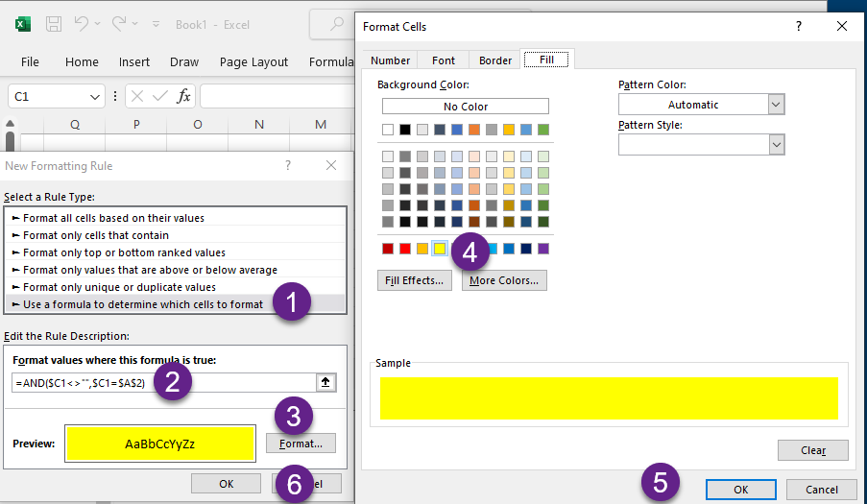The width and height of the screenshot is (867, 504).
Task: Collapse dialog using the formula range selector icon
Action: pos(326,382)
